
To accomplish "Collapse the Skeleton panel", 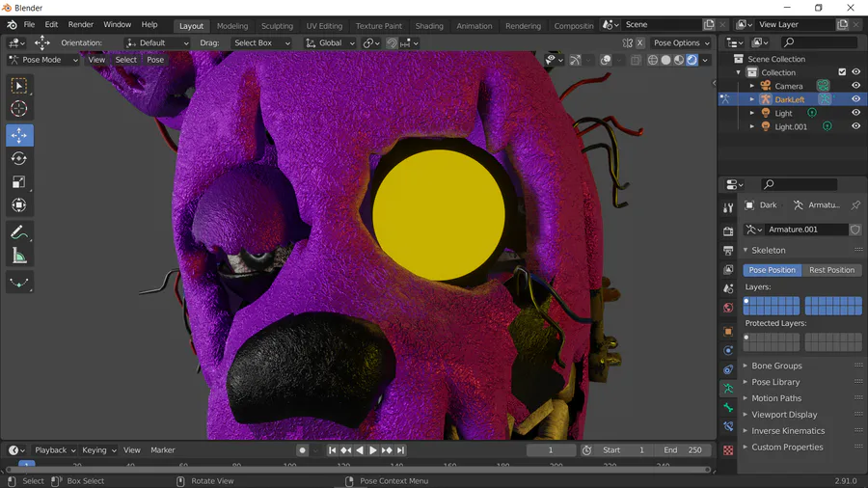I will (768, 250).
